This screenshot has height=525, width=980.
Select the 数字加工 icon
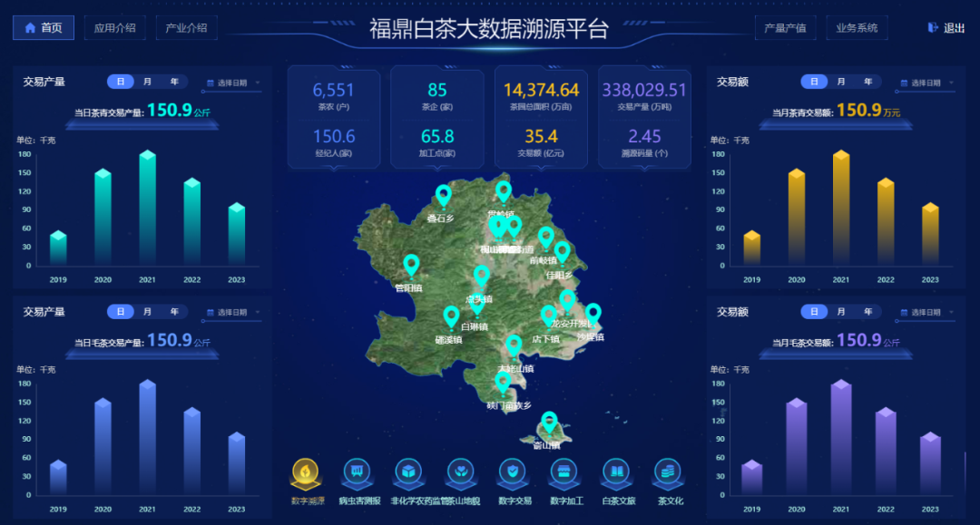pyautogui.click(x=563, y=473)
